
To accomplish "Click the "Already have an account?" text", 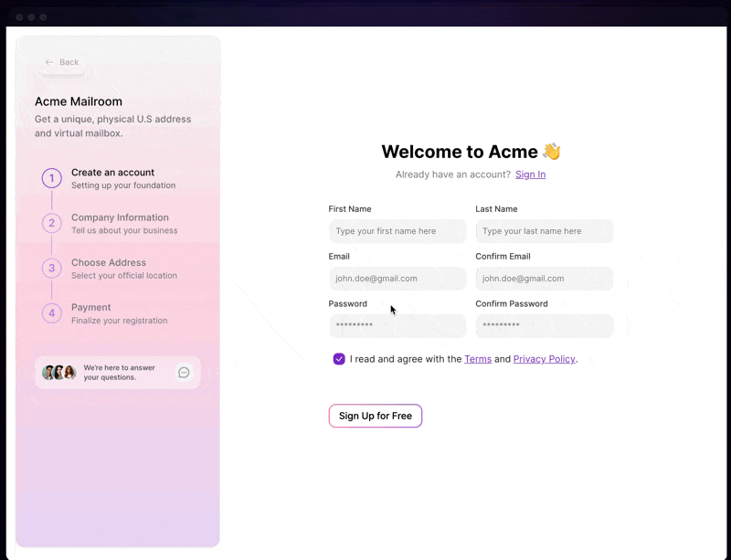I will (x=453, y=174).
